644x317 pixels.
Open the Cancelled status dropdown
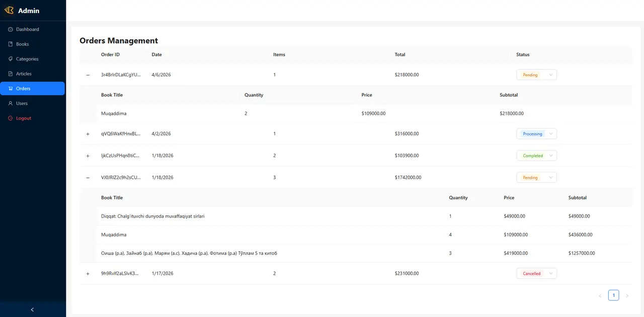click(536, 273)
